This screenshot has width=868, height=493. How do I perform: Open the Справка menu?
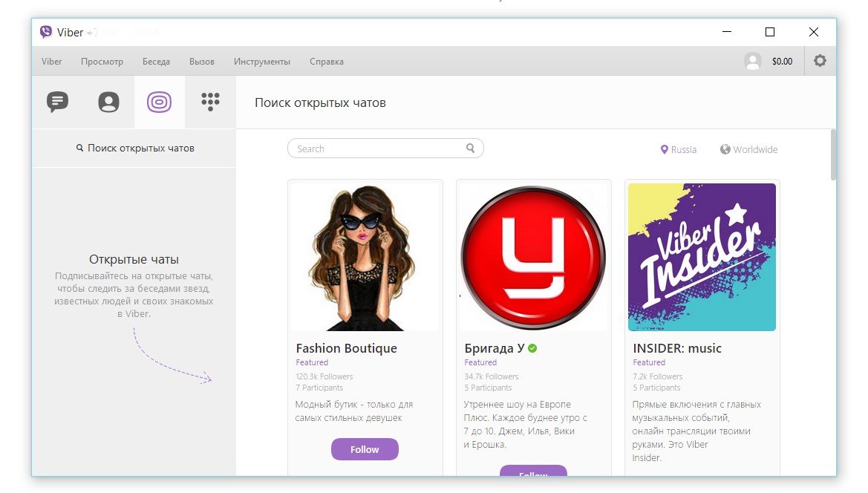(x=327, y=62)
